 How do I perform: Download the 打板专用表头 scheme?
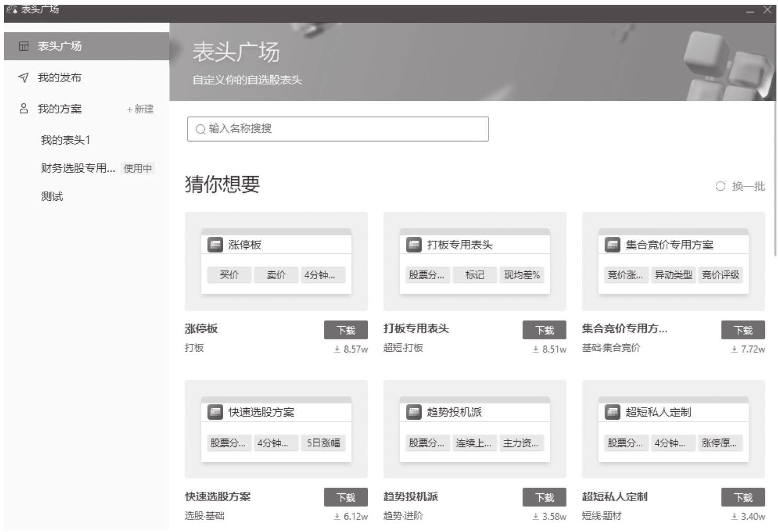[x=544, y=330]
